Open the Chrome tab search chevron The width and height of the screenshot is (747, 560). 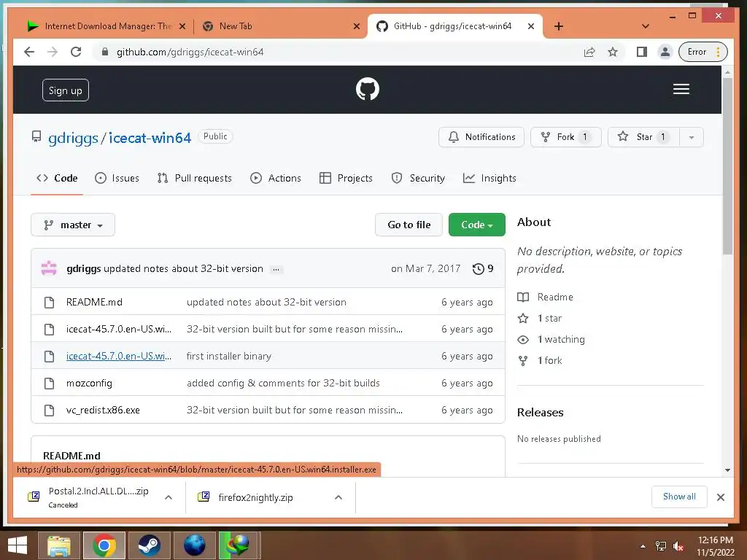pyautogui.click(x=646, y=26)
